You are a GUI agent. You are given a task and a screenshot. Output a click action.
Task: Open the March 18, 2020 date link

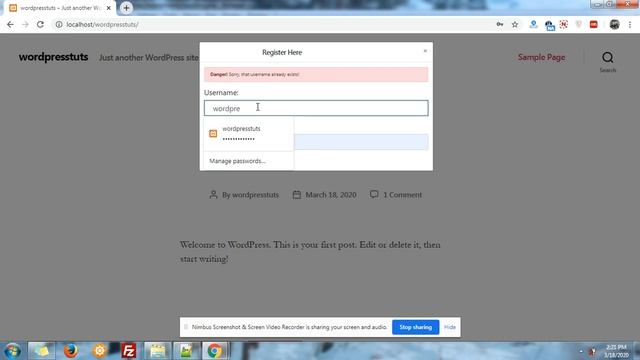coord(331,195)
